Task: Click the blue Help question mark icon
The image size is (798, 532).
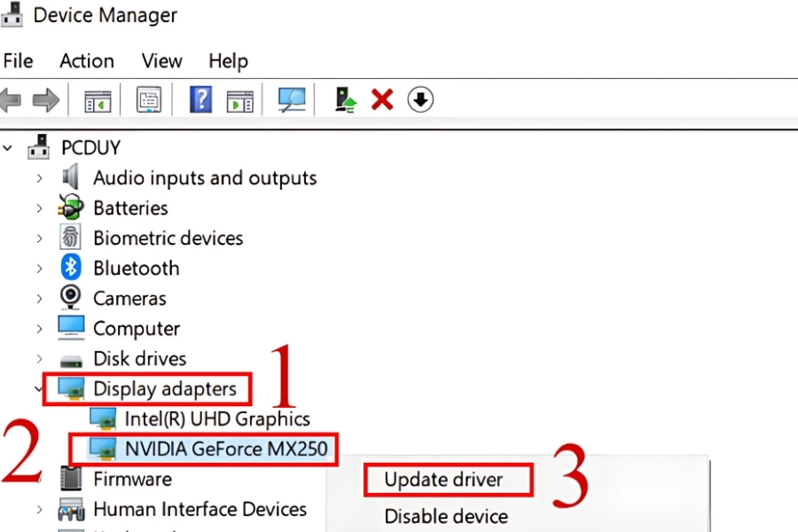Action: (201, 100)
